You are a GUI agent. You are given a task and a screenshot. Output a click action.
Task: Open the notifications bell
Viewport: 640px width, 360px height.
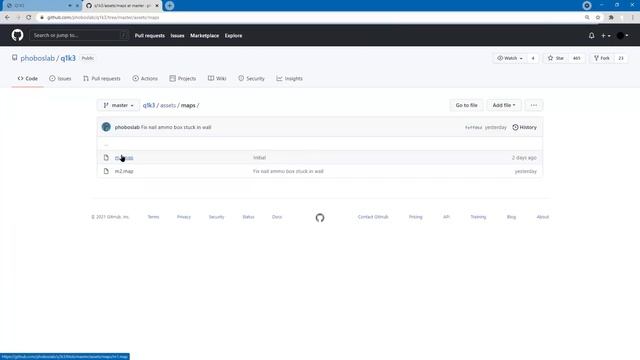(x=591, y=36)
